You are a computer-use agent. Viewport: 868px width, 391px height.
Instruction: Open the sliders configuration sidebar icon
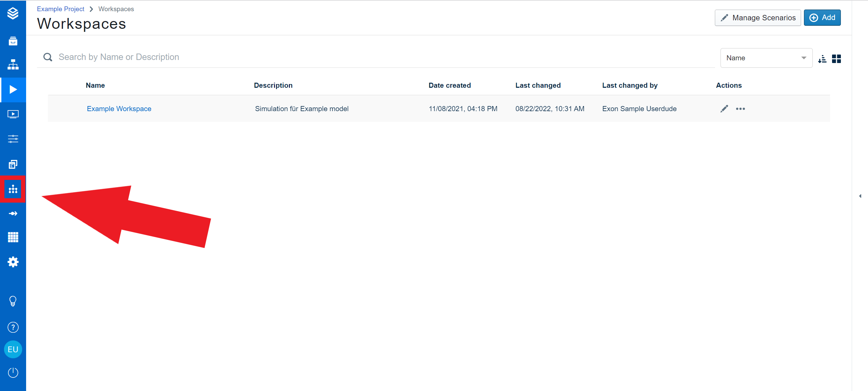click(13, 139)
